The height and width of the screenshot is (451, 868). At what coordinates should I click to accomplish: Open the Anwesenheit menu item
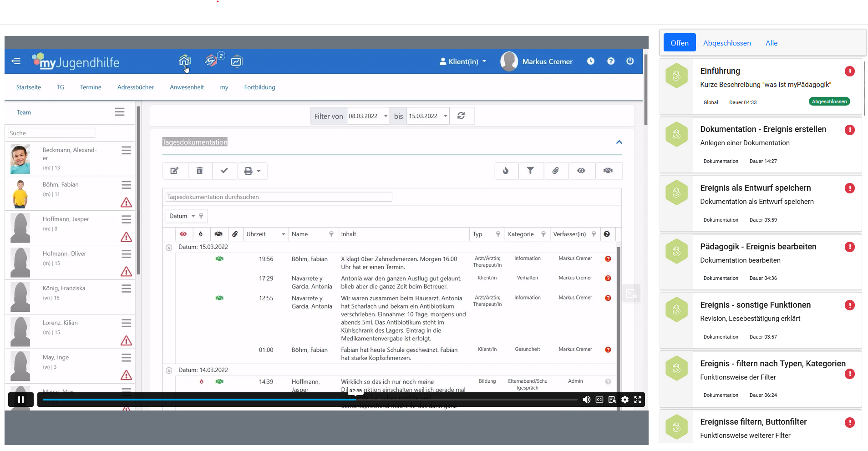tap(187, 87)
